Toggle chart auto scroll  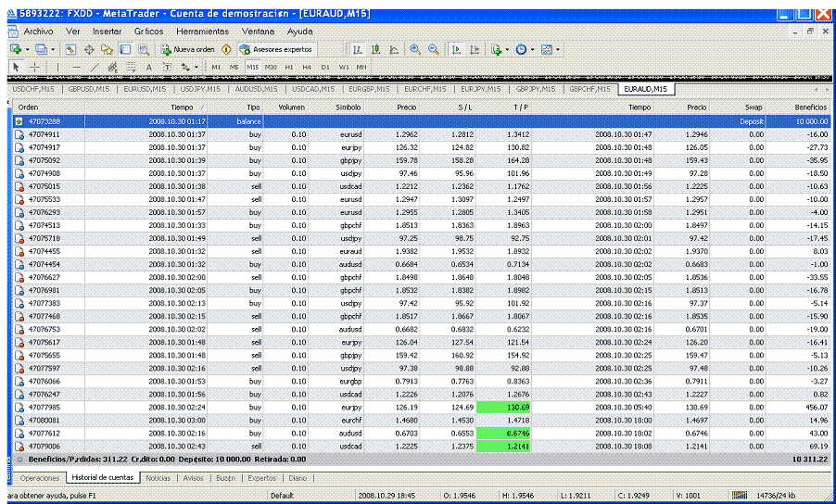pyautogui.click(x=457, y=49)
